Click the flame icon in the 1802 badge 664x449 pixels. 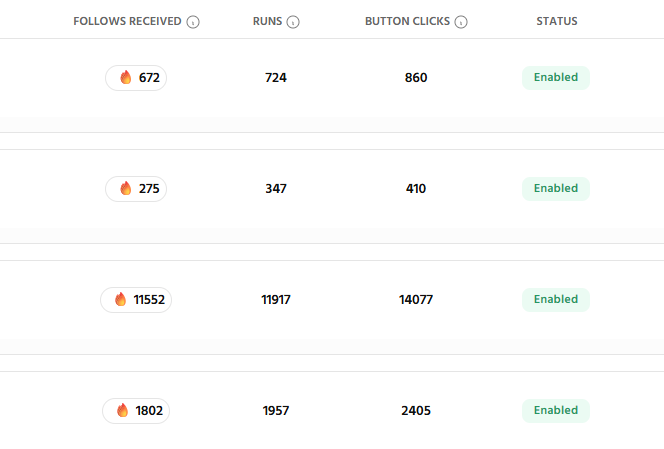click(122, 410)
